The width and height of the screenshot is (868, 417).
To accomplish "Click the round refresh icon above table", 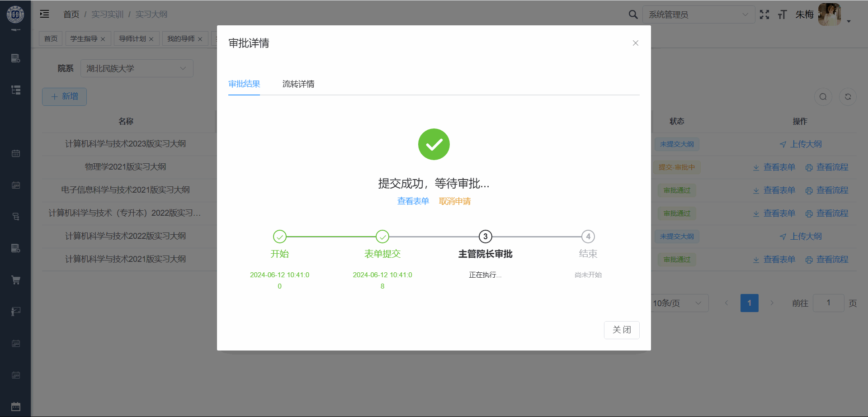I will [x=848, y=97].
